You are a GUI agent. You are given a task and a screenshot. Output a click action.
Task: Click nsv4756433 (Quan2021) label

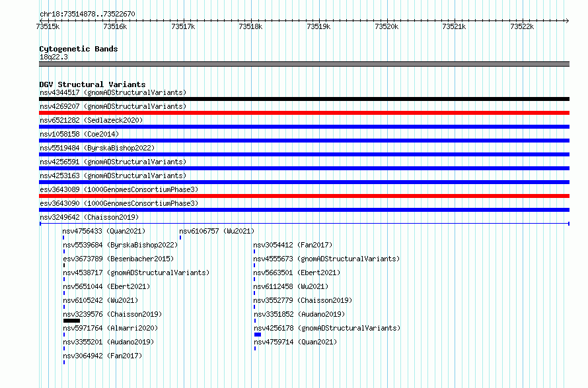tap(104, 231)
